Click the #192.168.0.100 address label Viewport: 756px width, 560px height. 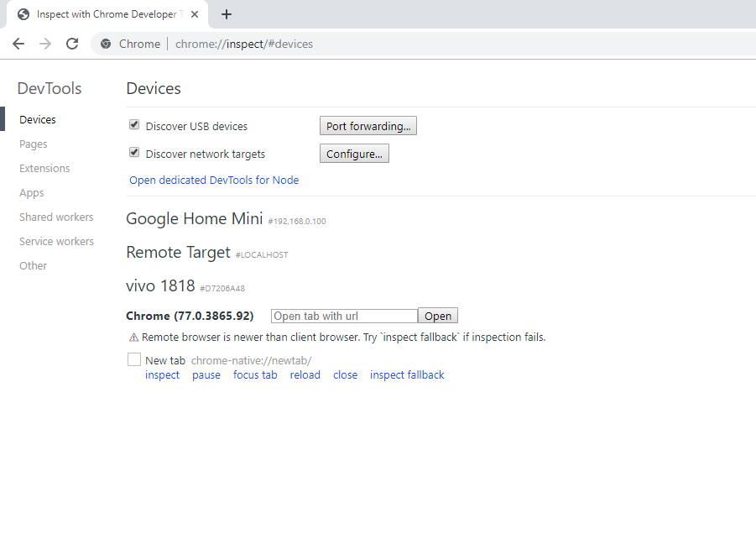[x=297, y=222]
